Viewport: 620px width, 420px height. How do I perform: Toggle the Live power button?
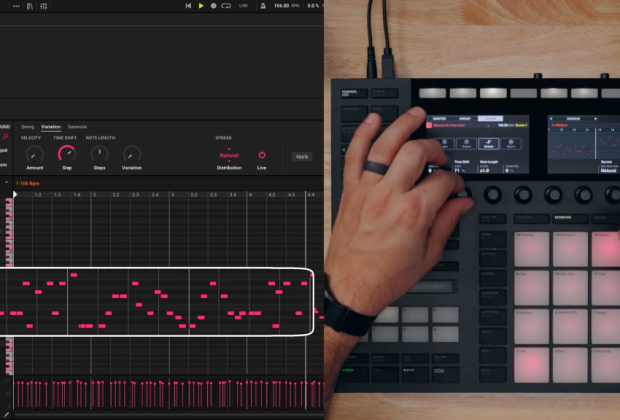262,155
